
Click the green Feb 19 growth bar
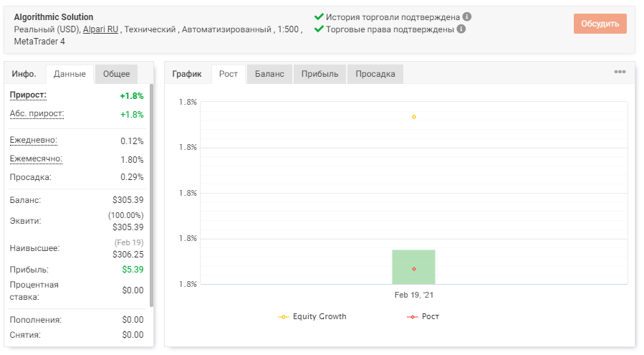point(413,267)
